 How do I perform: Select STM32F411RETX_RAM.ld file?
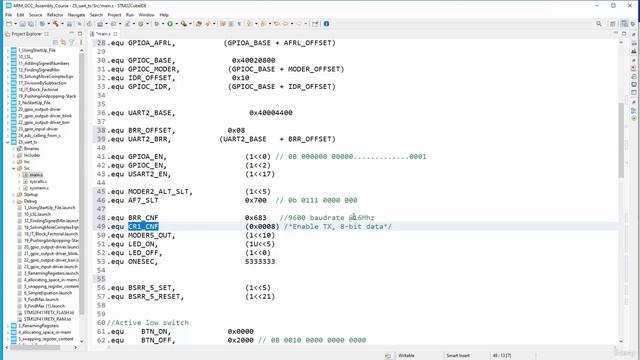(47, 319)
